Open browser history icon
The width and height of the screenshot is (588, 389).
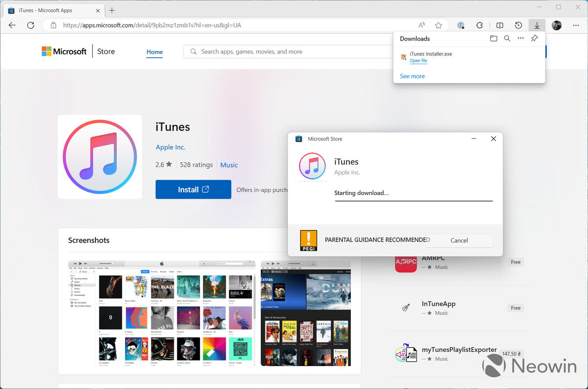click(x=518, y=25)
